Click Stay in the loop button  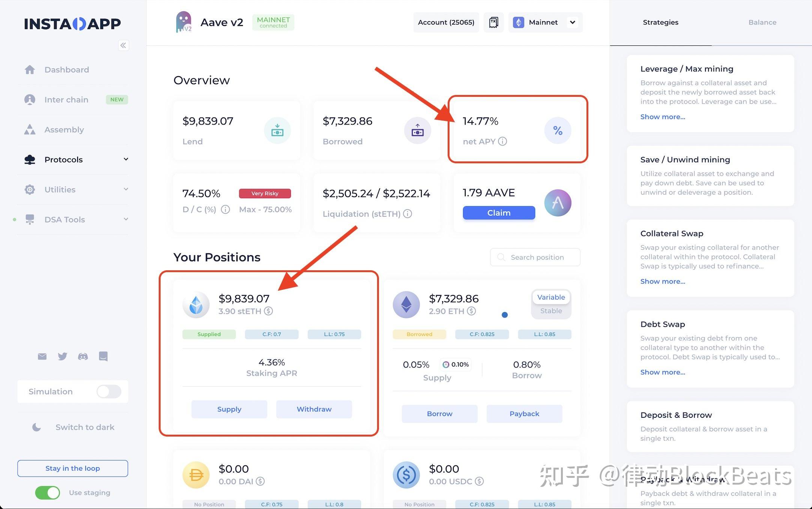(x=73, y=467)
